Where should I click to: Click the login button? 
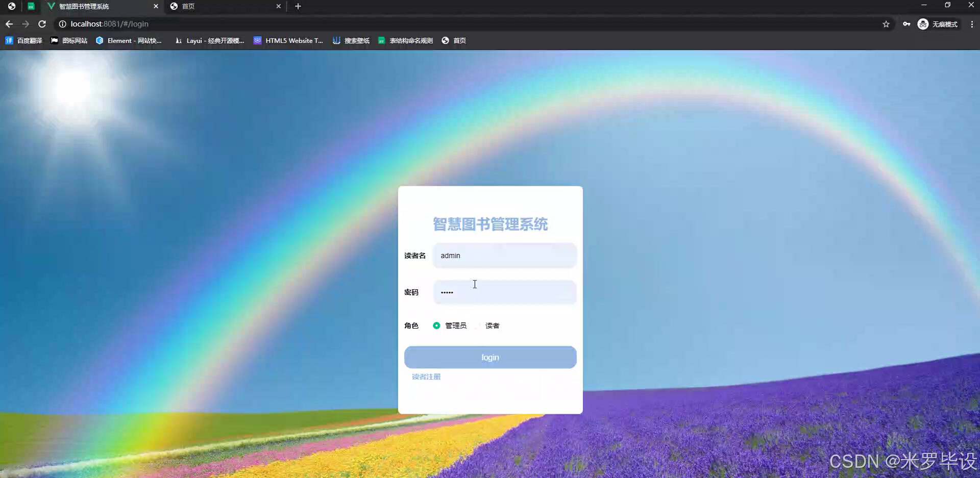click(x=491, y=357)
